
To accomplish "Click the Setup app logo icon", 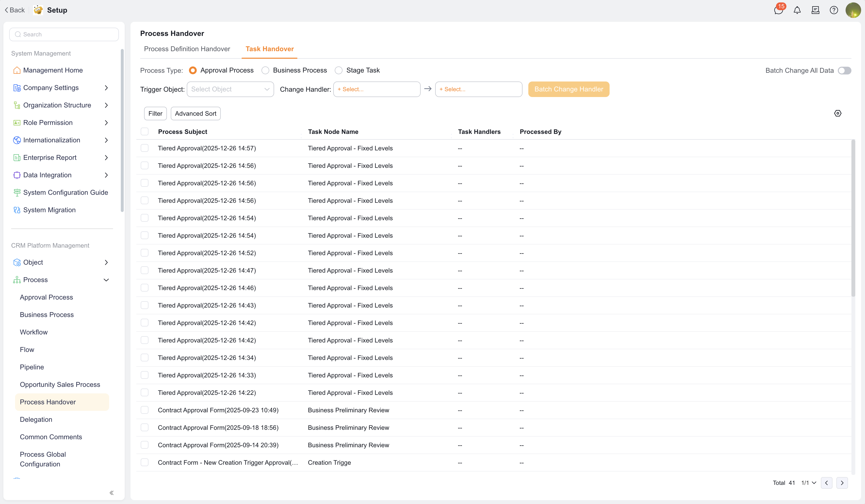I will (38, 10).
